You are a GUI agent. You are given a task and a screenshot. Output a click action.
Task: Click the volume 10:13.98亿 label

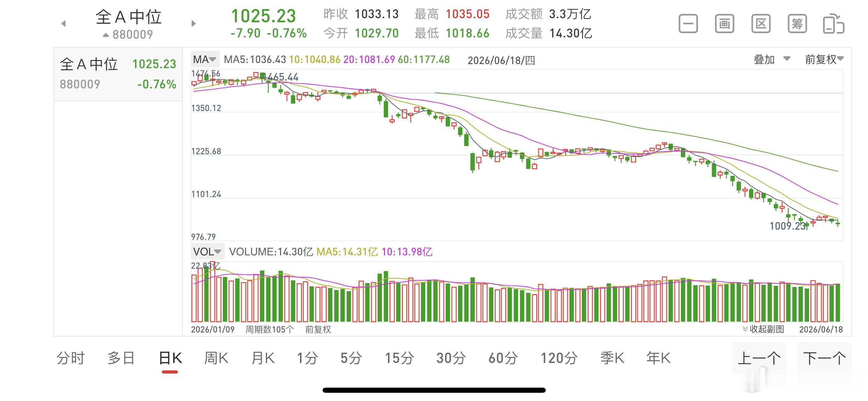(407, 252)
